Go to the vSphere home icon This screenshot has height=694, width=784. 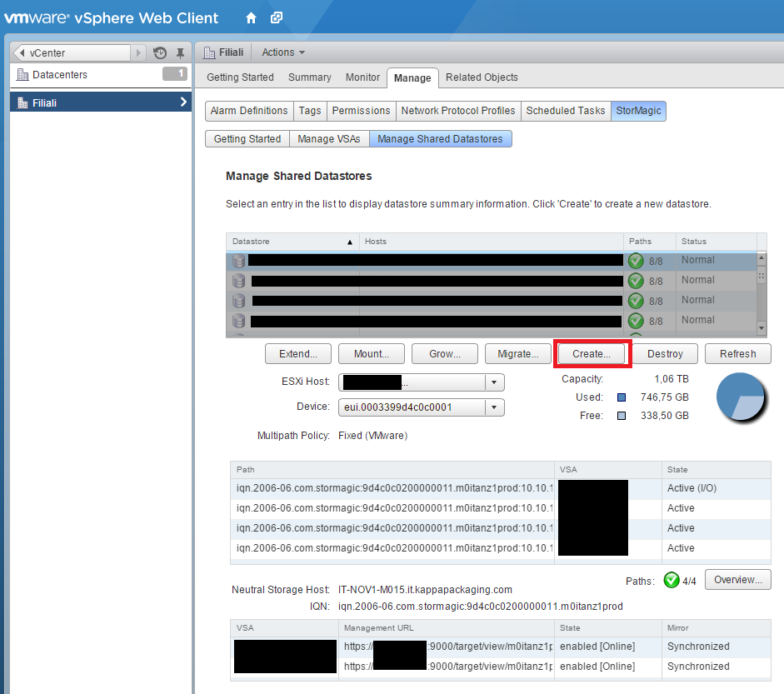pos(251,18)
